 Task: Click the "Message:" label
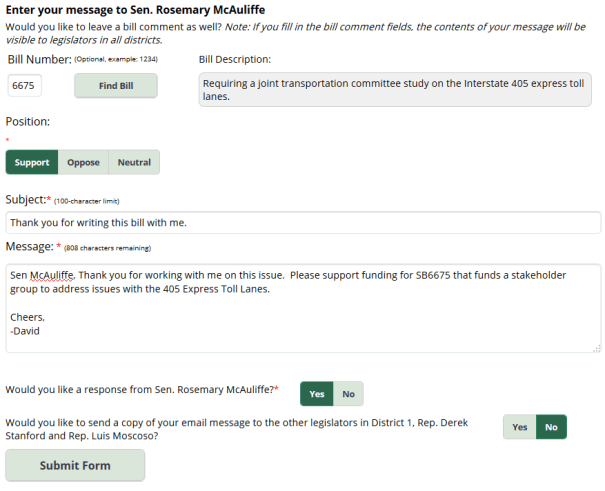[x=29, y=246]
